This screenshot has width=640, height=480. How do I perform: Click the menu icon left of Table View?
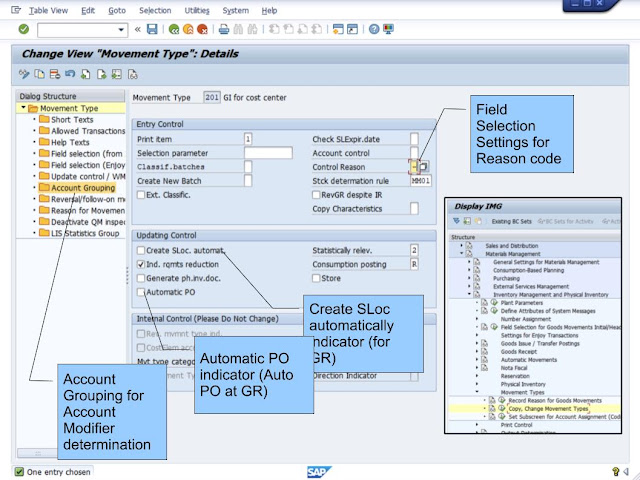(x=16, y=10)
